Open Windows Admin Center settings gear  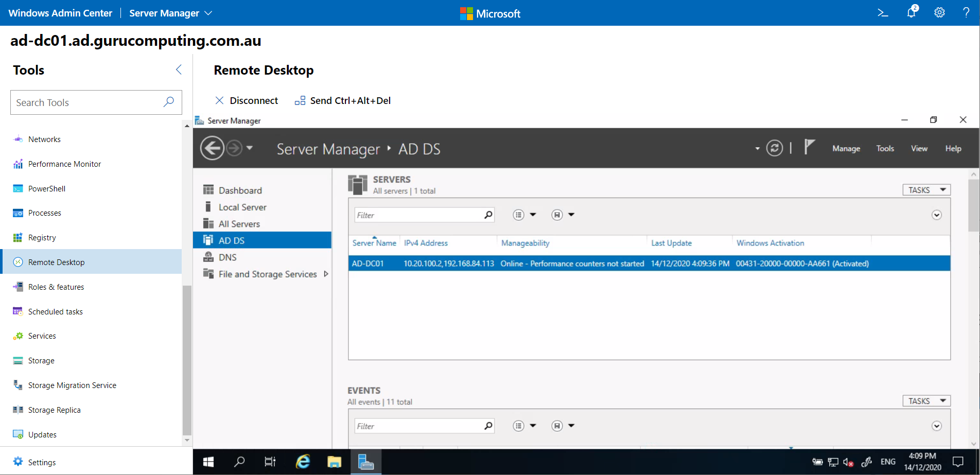(x=939, y=13)
